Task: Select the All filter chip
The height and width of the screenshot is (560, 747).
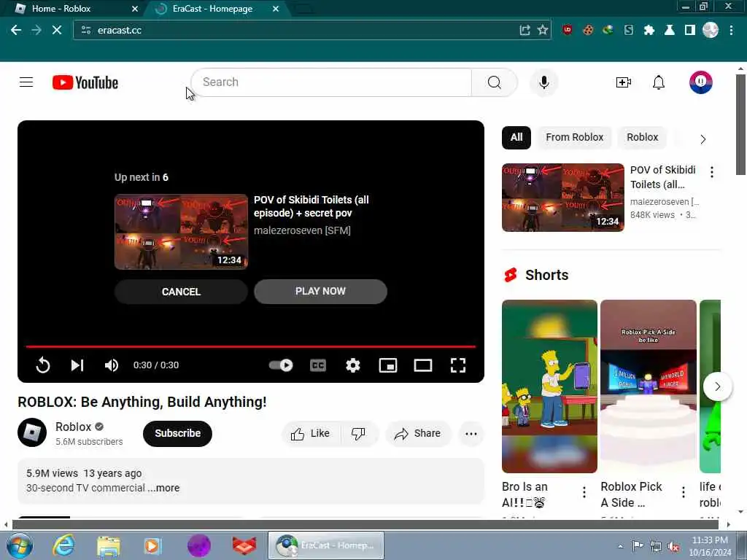Action: click(516, 138)
